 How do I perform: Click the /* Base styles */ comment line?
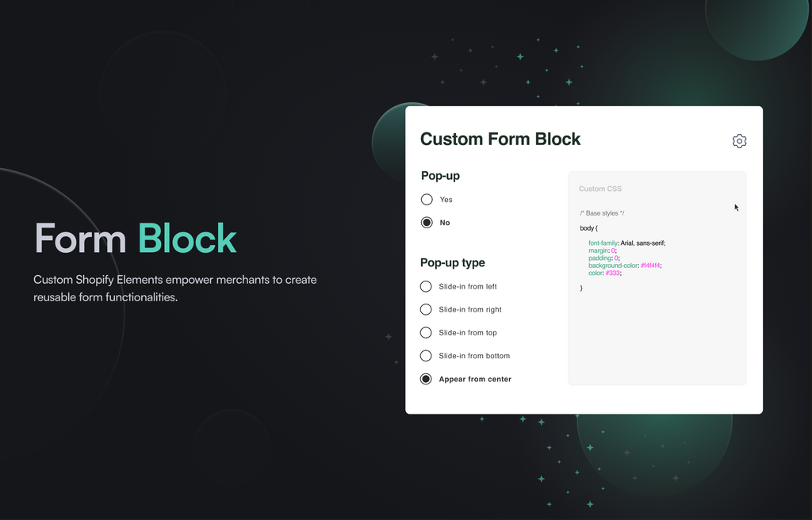pyautogui.click(x=603, y=212)
